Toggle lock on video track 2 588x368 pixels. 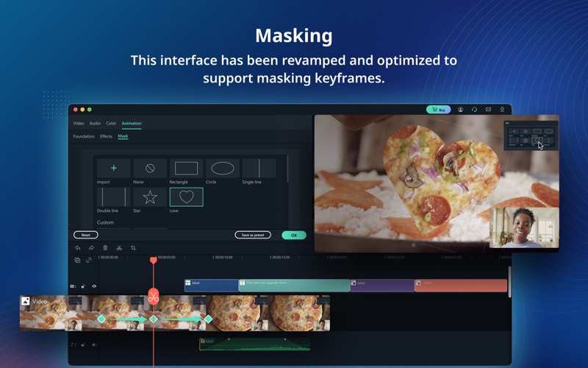pyautogui.click(x=83, y=286)
